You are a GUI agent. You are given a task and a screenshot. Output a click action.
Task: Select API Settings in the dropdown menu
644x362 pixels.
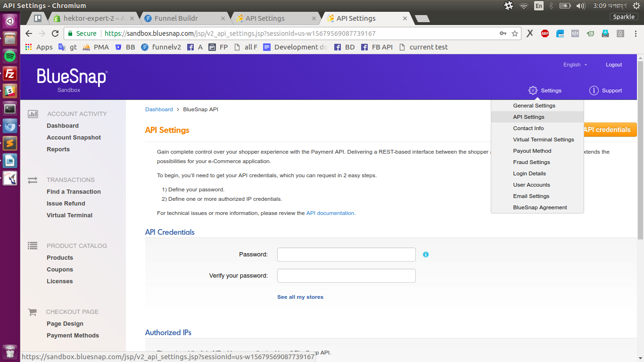[537, 117]
